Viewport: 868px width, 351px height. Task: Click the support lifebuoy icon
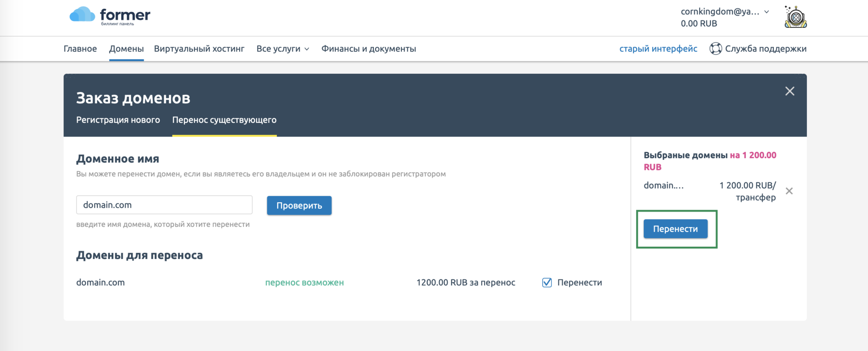(715, 49)
